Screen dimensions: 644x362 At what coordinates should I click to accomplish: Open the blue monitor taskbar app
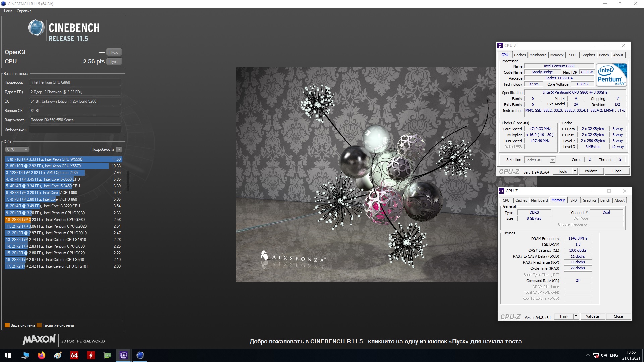click(25, 355)
